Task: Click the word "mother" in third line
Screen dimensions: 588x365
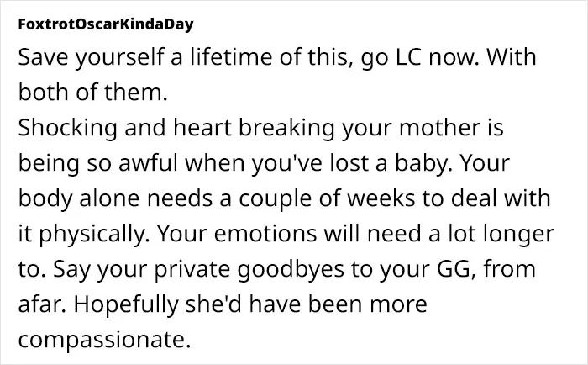Action: click(x=439, y=127)
